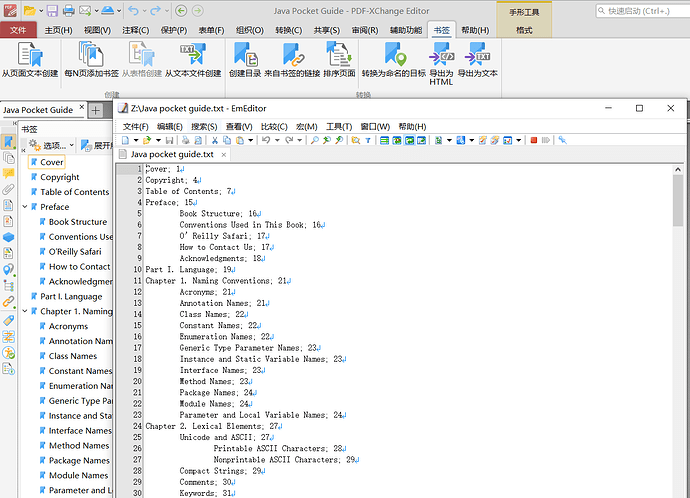Viewport: 690px width, 498px height.
Task: Save icon in EmEditor toolbar
Action: coord(169,140)
